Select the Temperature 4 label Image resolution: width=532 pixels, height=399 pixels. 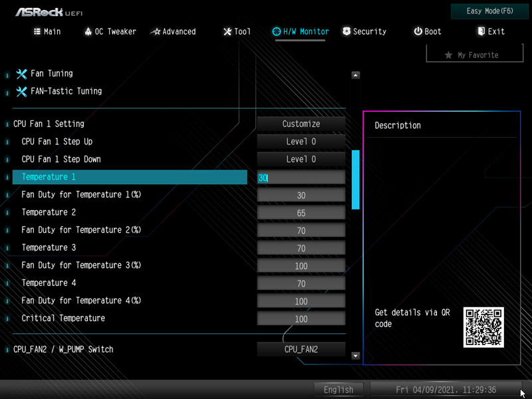pos(49,283)
